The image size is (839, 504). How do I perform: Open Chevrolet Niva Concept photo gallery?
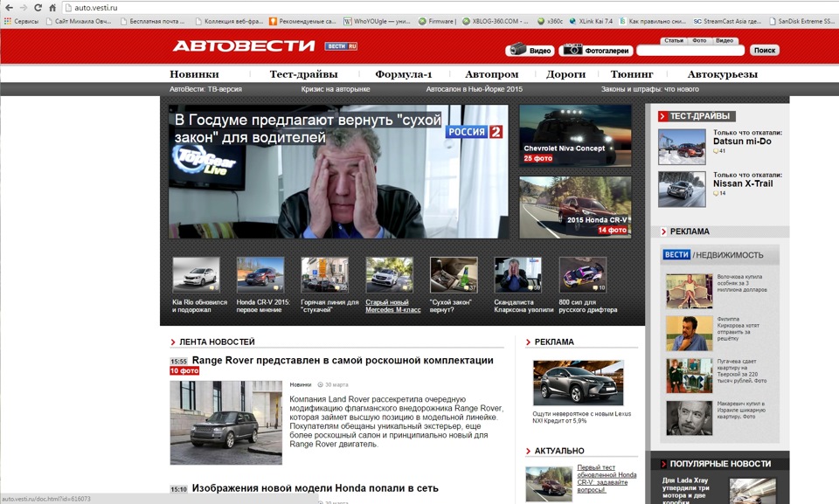click(575, 135)
